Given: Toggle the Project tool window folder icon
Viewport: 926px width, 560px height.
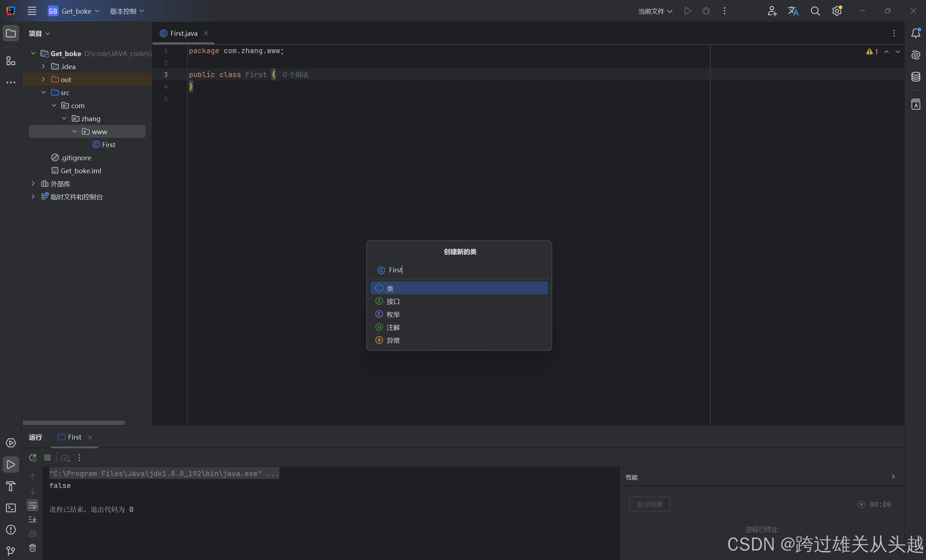Looking at the screenshot, I should tap(11, 33).
